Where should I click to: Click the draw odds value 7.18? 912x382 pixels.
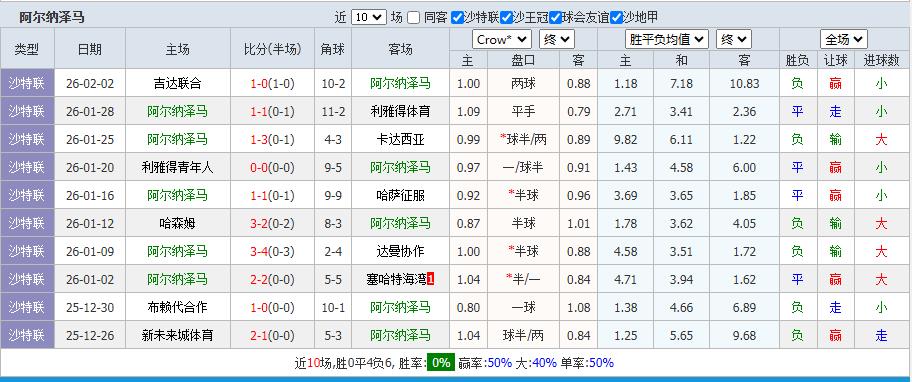coord(681,84)
